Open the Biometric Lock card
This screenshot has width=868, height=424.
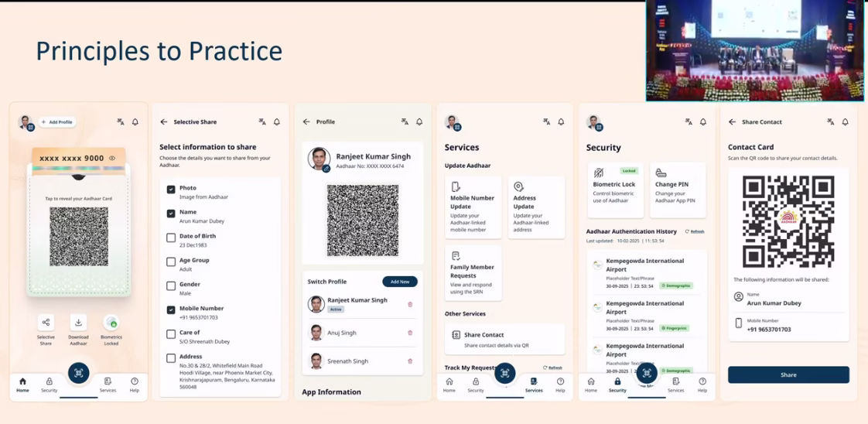615,190
